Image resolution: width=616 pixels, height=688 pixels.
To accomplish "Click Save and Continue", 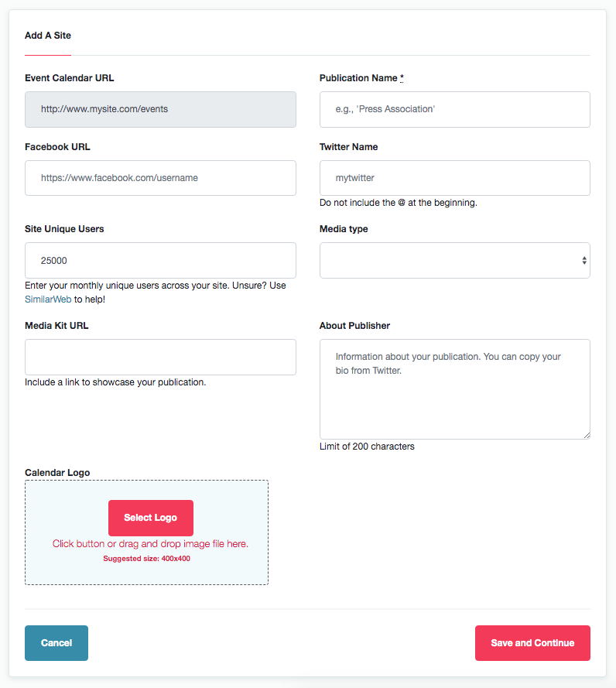I will pos(532,643).
